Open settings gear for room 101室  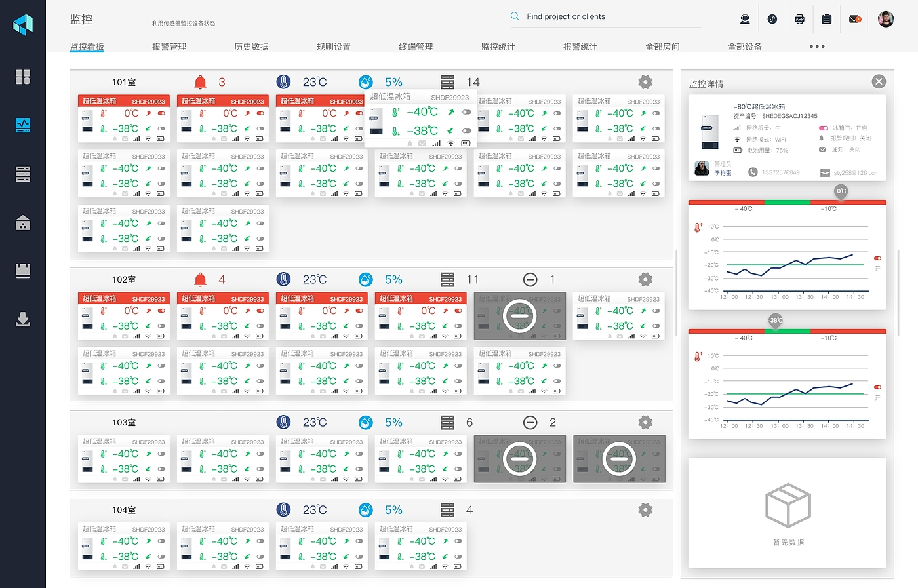pyautogui.click(x=645, y=82)
